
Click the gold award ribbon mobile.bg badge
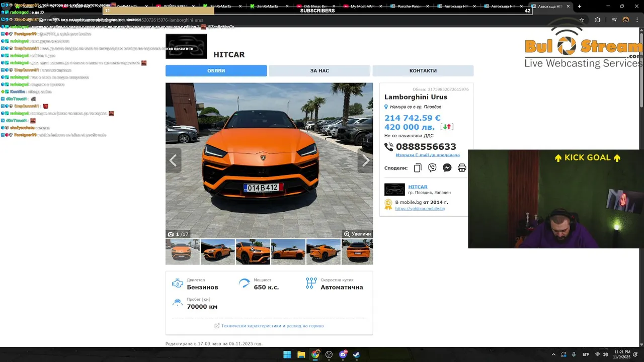tap(388, 204)
